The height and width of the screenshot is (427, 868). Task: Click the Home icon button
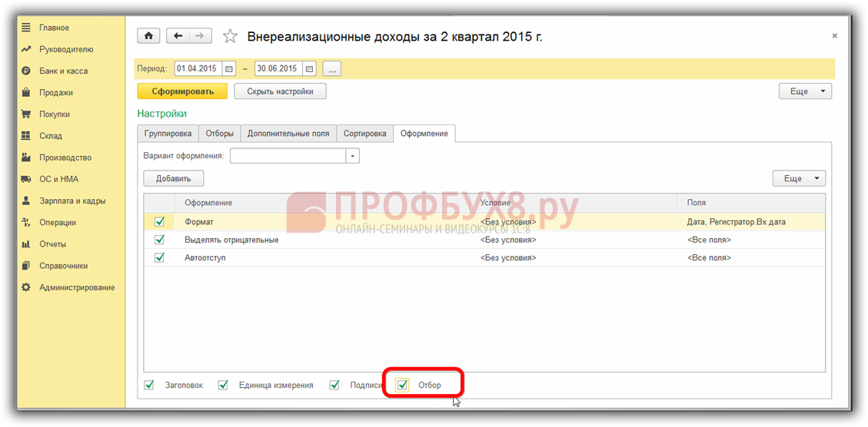pos(148,36)
